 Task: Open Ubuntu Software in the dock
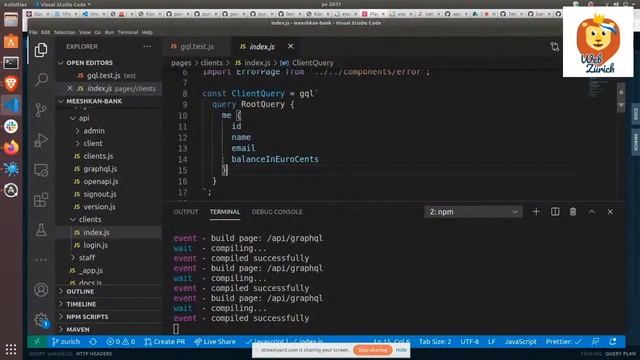tap(11, 41)
